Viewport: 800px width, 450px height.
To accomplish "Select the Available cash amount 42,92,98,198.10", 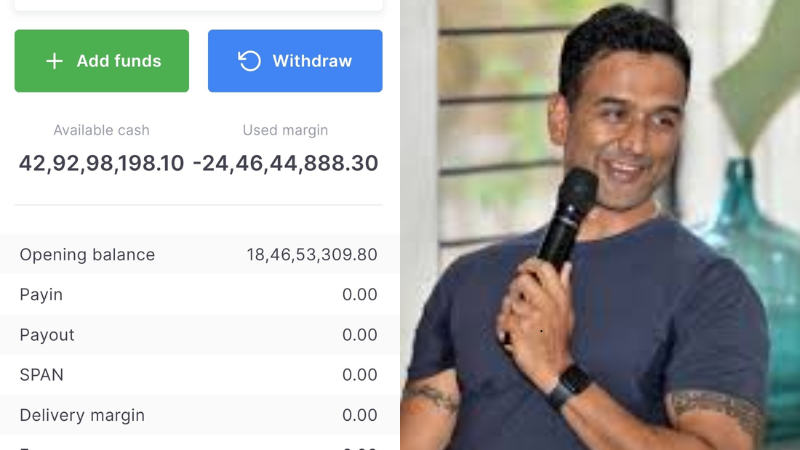I will pyautogui.click(x=102, y=163).
